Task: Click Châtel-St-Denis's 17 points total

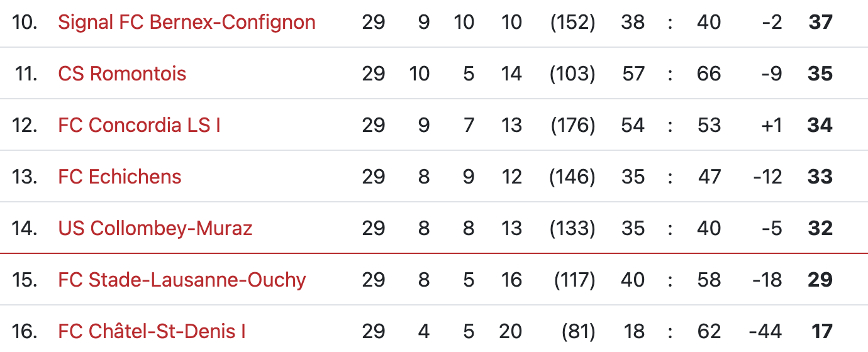Action: point(821,331)
